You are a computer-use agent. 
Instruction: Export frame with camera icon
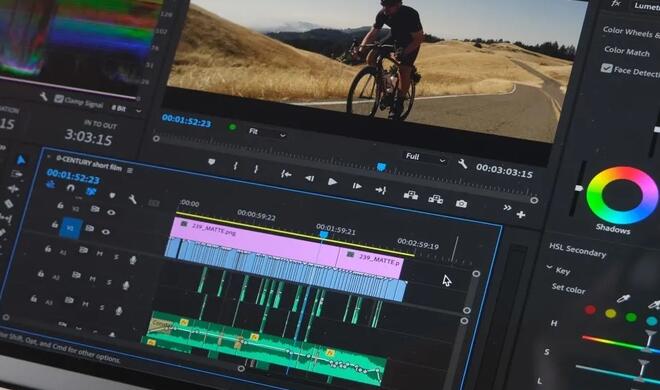461,204
